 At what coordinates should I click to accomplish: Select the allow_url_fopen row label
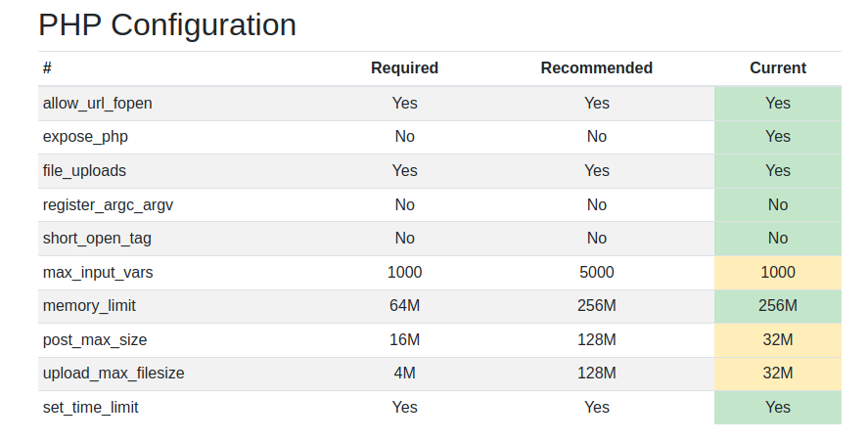click(x=98, y=103)
